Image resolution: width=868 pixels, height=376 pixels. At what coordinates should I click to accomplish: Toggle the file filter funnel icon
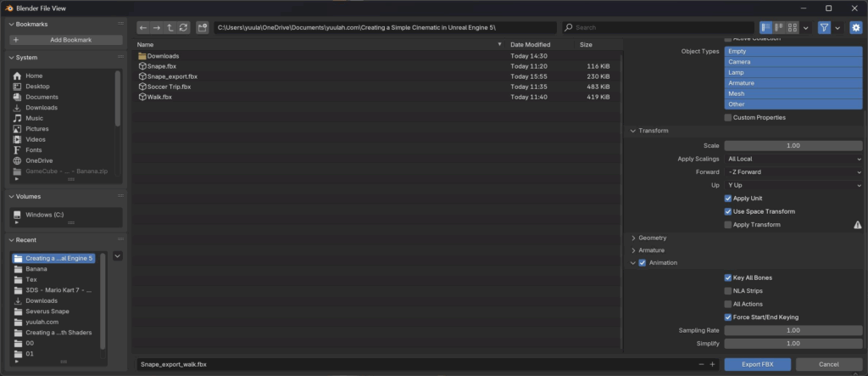824,28
